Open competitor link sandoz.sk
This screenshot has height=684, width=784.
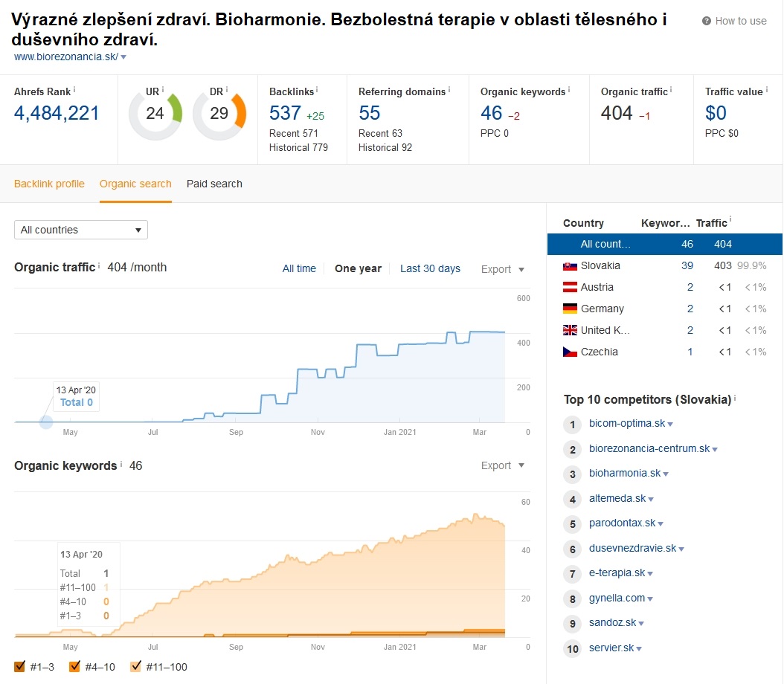coord(612,622)
